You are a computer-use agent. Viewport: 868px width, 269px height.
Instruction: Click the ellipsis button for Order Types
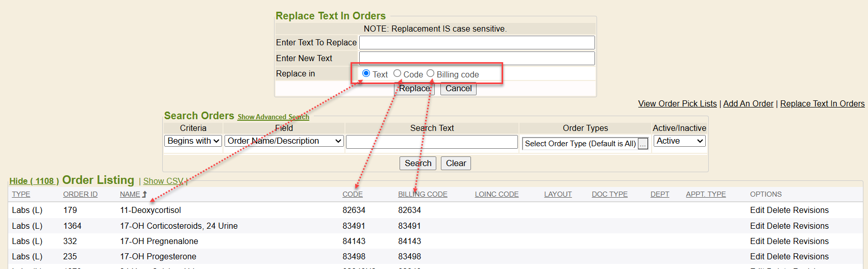pyautogui.click(x=643, y=144)
